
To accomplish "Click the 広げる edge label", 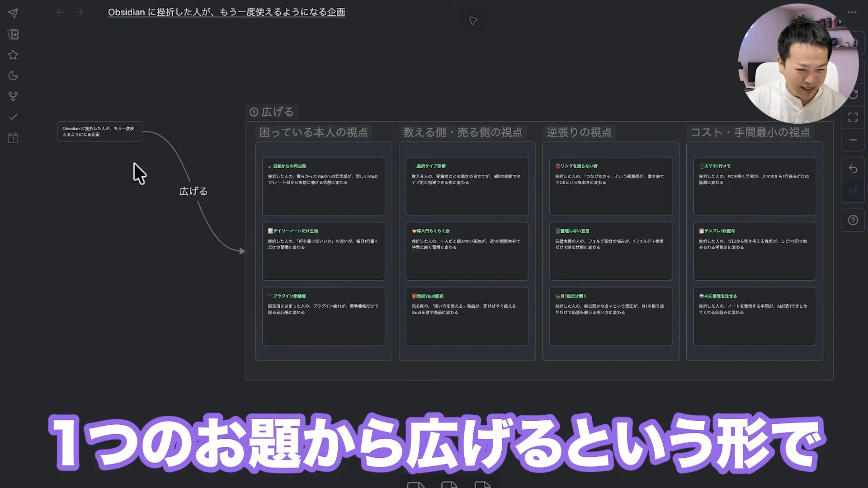I will pyautogui.click(x=193, y=191).
